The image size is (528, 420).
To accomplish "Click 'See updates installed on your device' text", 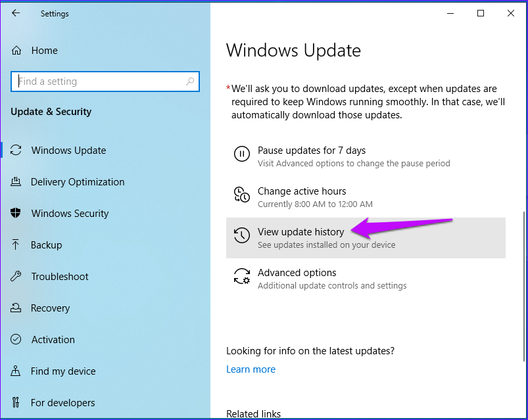I will click(x=327, y=245).
